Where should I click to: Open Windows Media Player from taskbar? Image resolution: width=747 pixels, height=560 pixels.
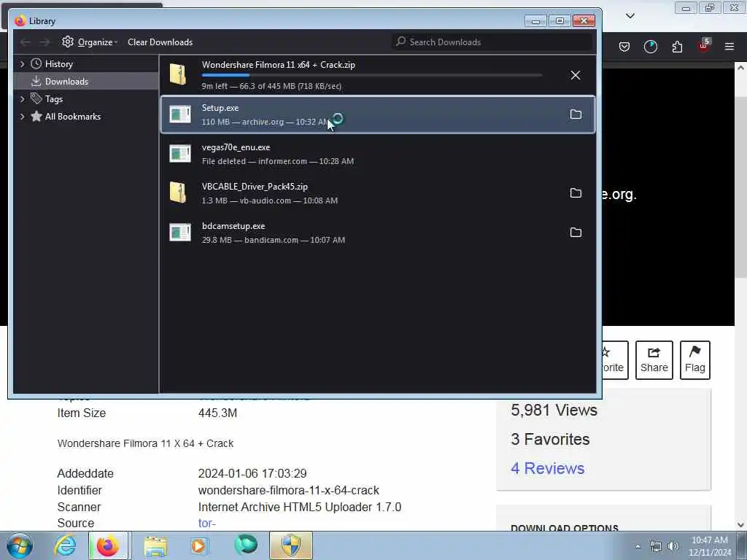tap(198, 545)
